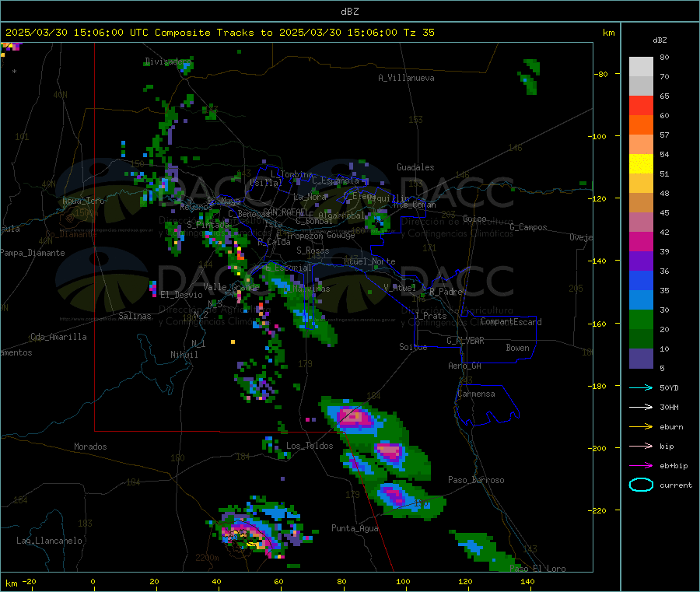Click the 'Pampa_Diamante' place label

tap(33, 253)
